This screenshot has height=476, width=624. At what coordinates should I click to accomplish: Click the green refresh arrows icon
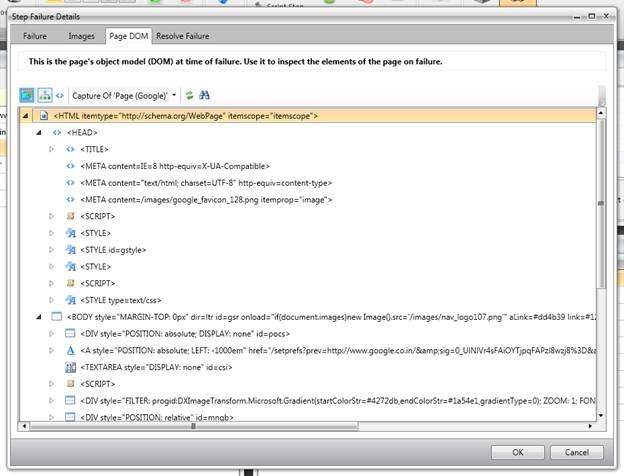click(189, 95)
